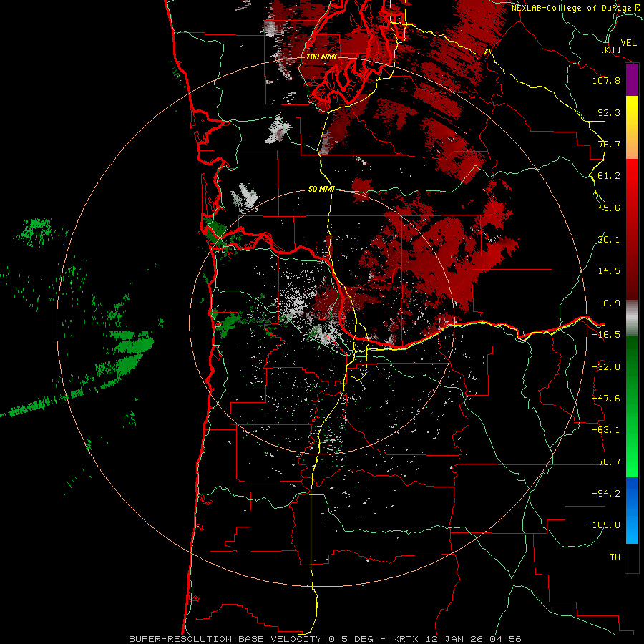Click the VEL legend title
Viewport: 644px width, 644px height.
[x=629, y=42]
